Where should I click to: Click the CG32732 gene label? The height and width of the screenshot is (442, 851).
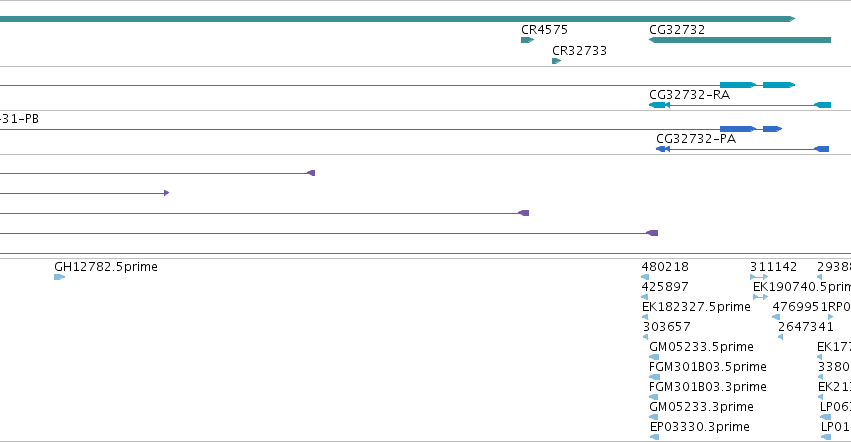(x=677, y=30)
